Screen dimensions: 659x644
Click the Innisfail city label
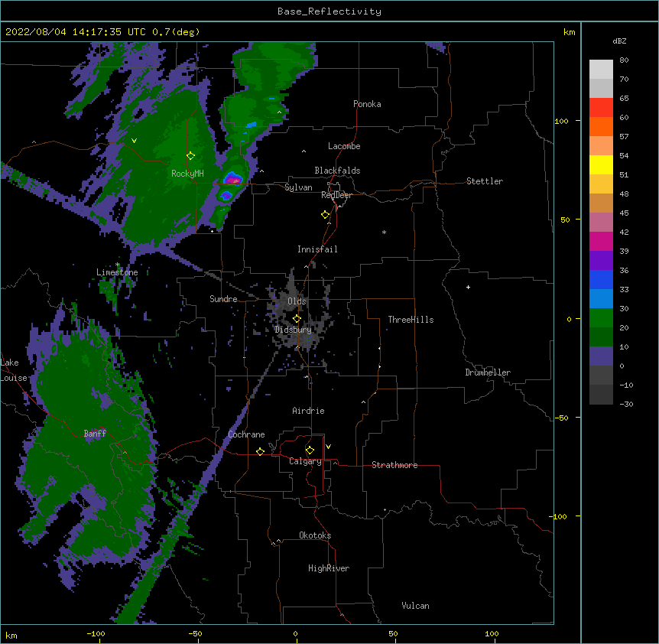click(x=317, y=249)
